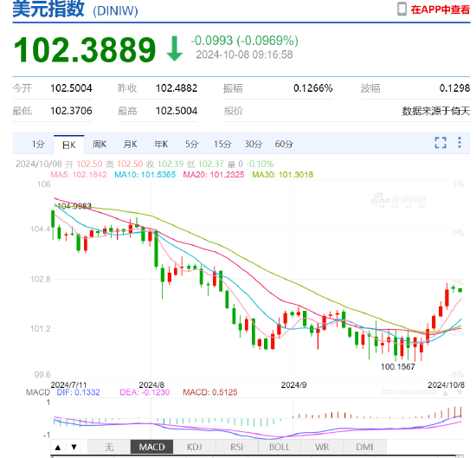Switch to the 5分 chart tab
This screenshot has width=476, height=458.
[x=192, y=144]
